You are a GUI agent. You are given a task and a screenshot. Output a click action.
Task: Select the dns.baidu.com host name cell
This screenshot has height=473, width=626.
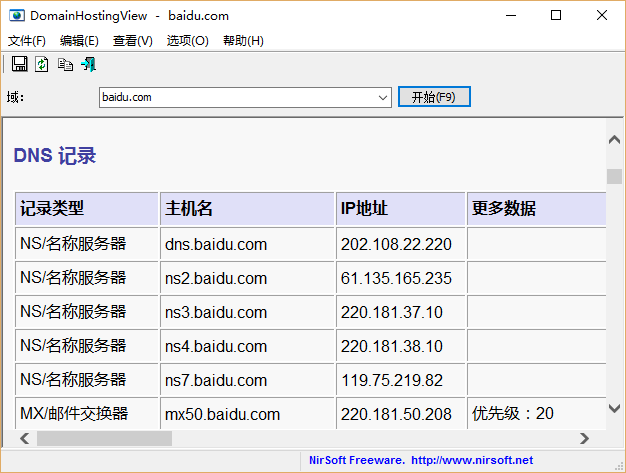click(x=247, y=244)
